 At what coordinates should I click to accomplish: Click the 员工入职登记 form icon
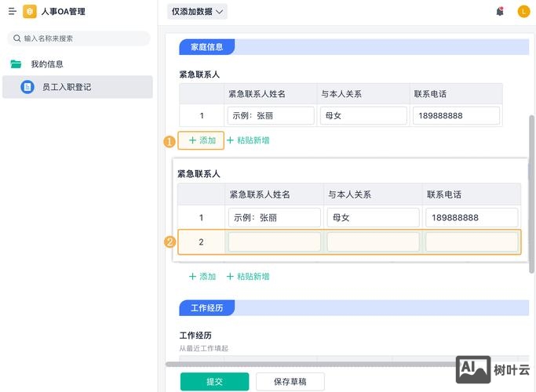click(x=27, y=87)
